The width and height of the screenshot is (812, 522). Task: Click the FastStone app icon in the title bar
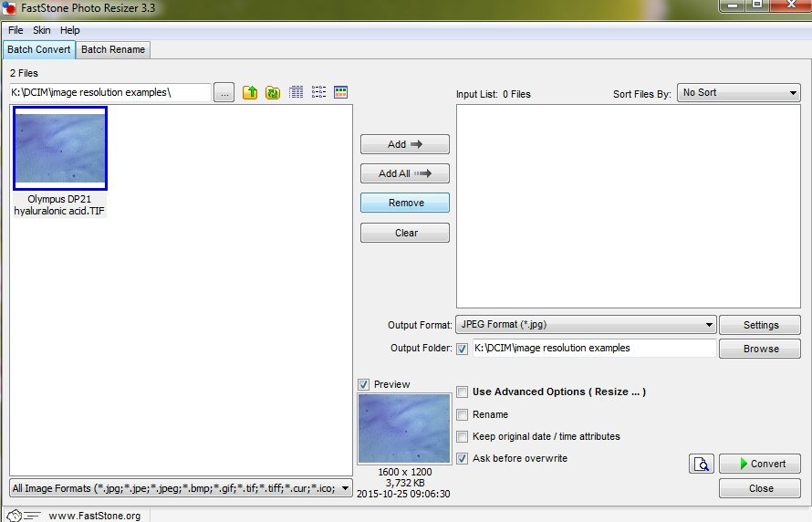pyautogui.click(x=9, y=8)
